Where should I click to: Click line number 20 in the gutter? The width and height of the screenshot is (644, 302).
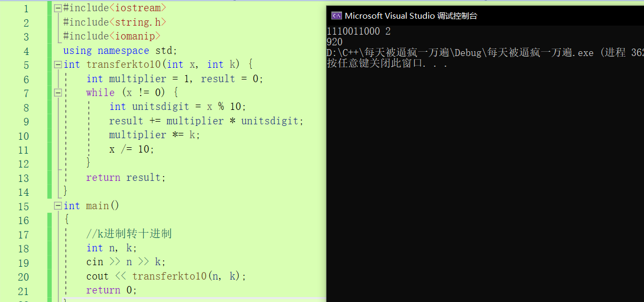(x=23, y=277)
